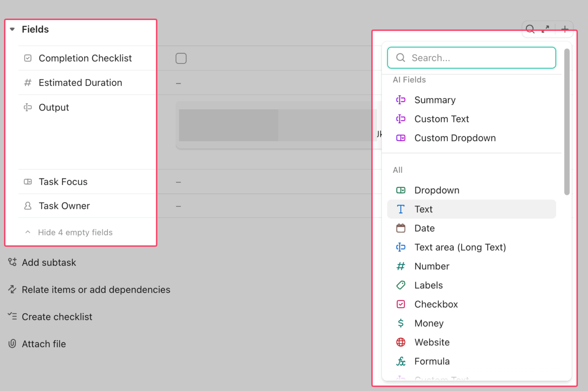Click the search magnifier icon at top right
This screenshot has height=391, width=588.
(x=530, y=29)
